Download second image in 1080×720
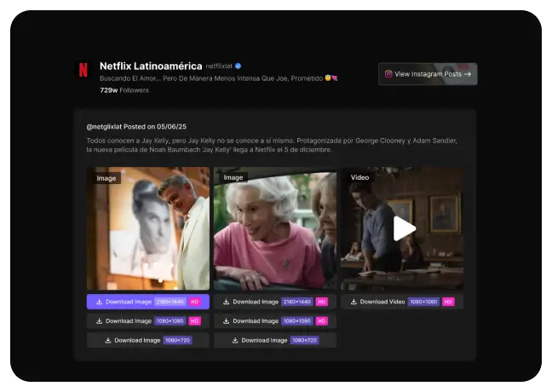552x392 pixels. point(275,340)
